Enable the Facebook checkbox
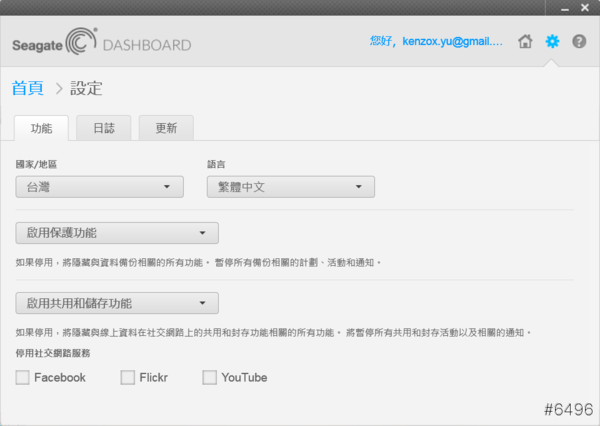 click(23, 377)
